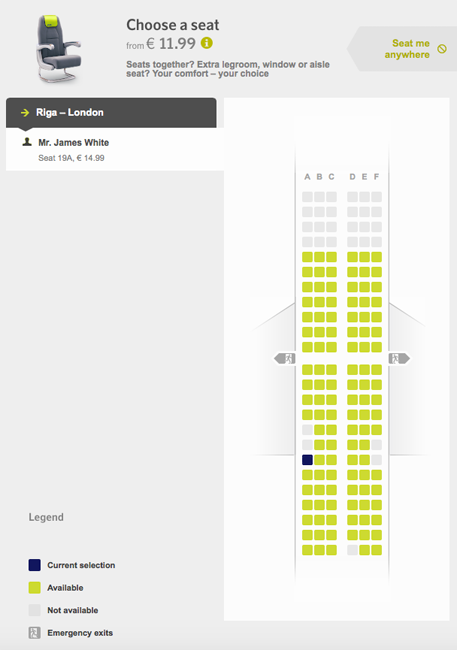The image size is (457, 650).
Task: Deselect the dark blue seat 19A
Action: click(307, 460)
